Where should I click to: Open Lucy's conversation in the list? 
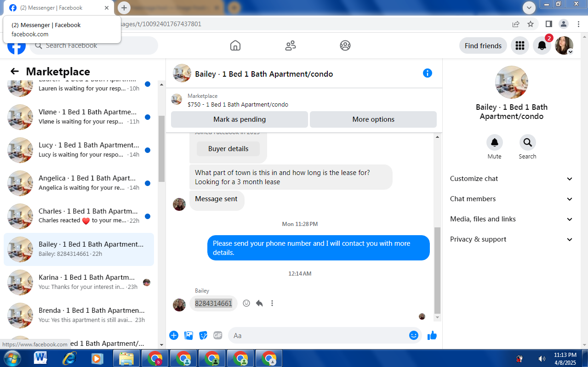pos(79,150)
